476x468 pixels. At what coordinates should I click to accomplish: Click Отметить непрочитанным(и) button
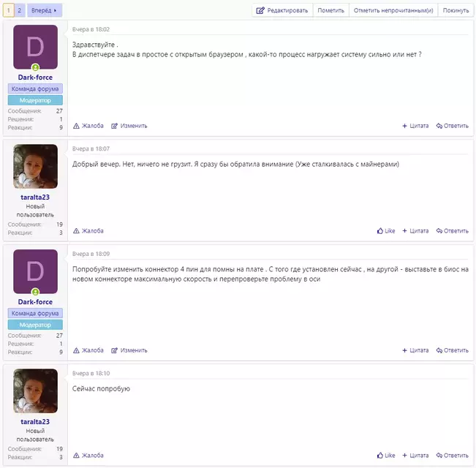393,10
